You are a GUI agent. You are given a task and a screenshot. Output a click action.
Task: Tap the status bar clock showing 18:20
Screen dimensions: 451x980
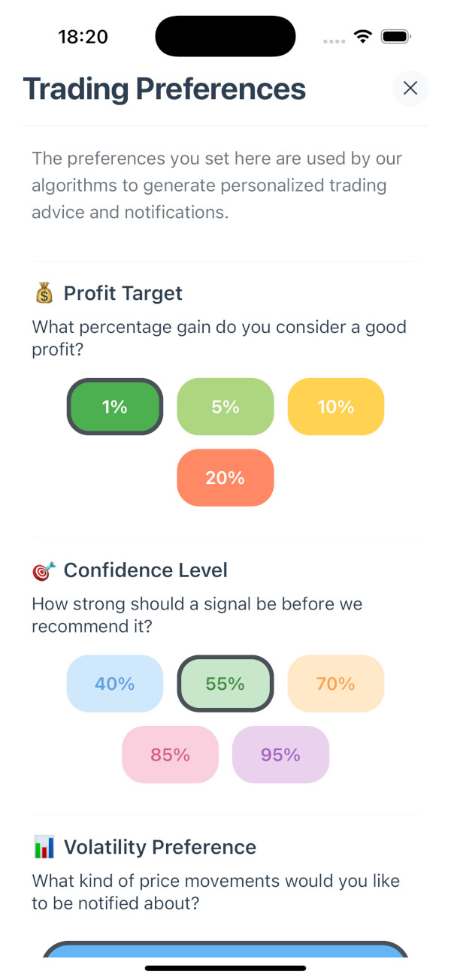click(x=83, y=37)
